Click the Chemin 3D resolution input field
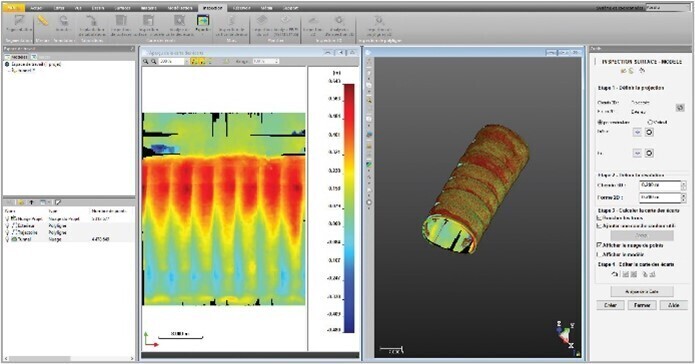Image resolution: width=695 pixels, height=364 pixels. tap(660, 185)
